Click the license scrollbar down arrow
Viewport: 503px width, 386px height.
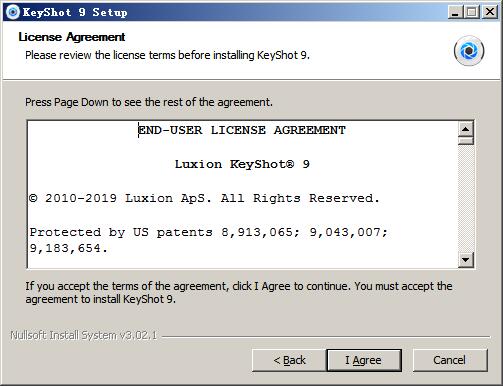466,260
